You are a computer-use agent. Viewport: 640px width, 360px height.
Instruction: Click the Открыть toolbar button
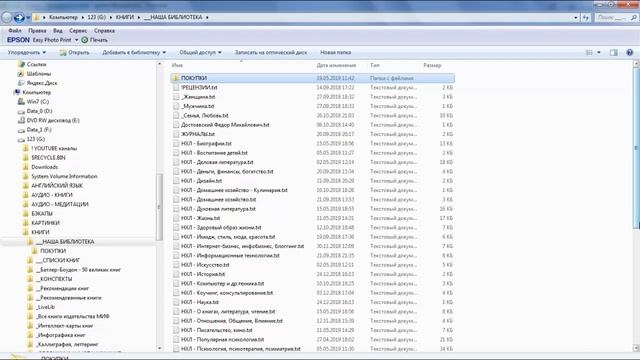(75, 52)
